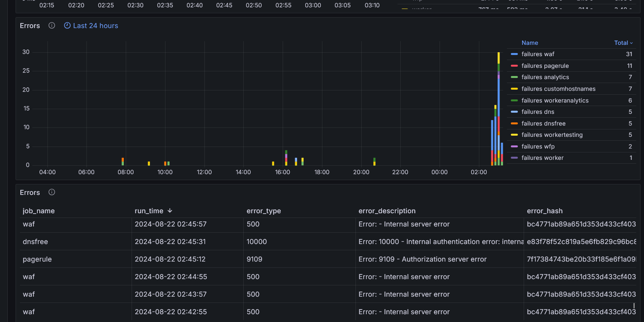Sort the table by the job_name column
This screenshot has height=322, width=644.
point(39,211)
